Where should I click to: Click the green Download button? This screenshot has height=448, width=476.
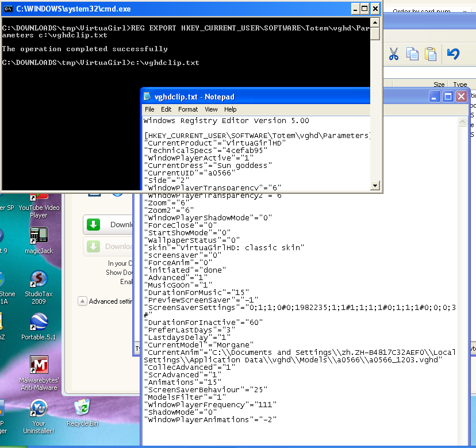108,225
